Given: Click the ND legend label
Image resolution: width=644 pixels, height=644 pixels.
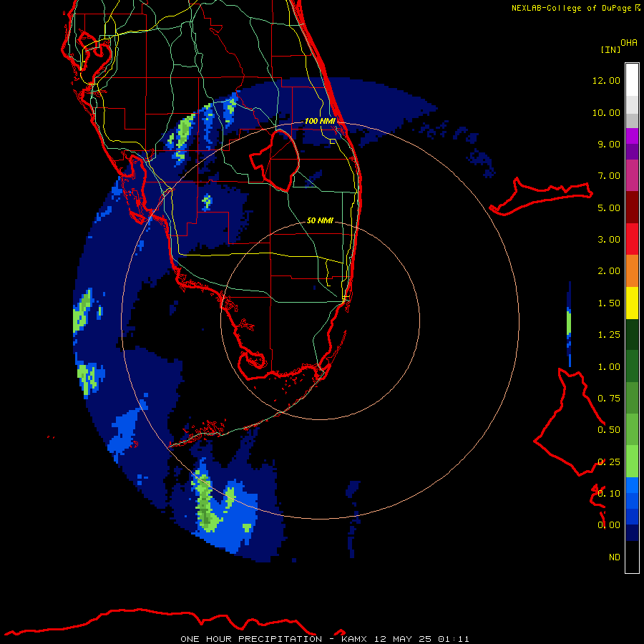Looking at the screenshot, I should pos(615,557).
